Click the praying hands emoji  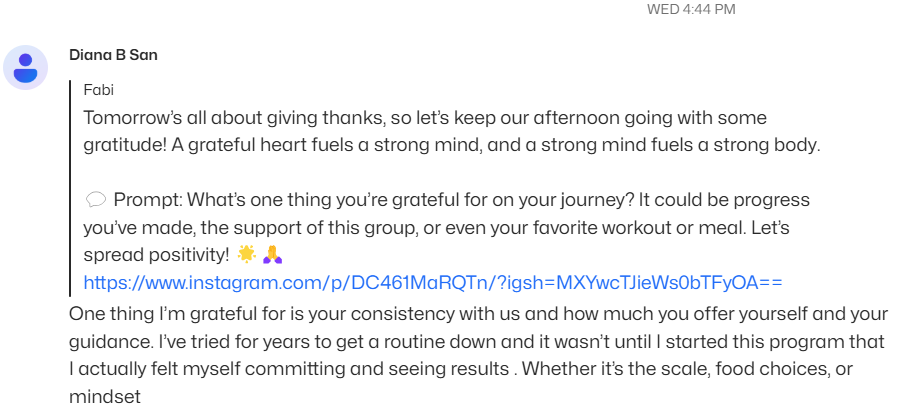273,254
